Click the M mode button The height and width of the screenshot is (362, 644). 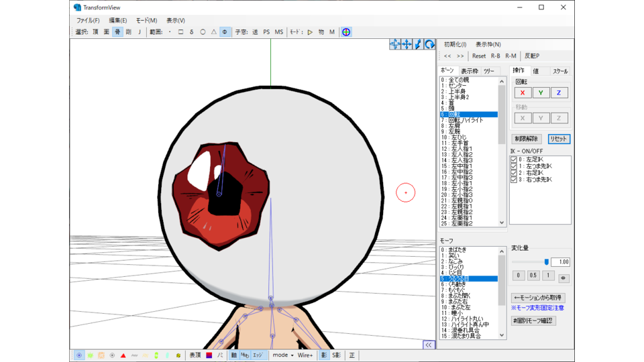(332, 32)
